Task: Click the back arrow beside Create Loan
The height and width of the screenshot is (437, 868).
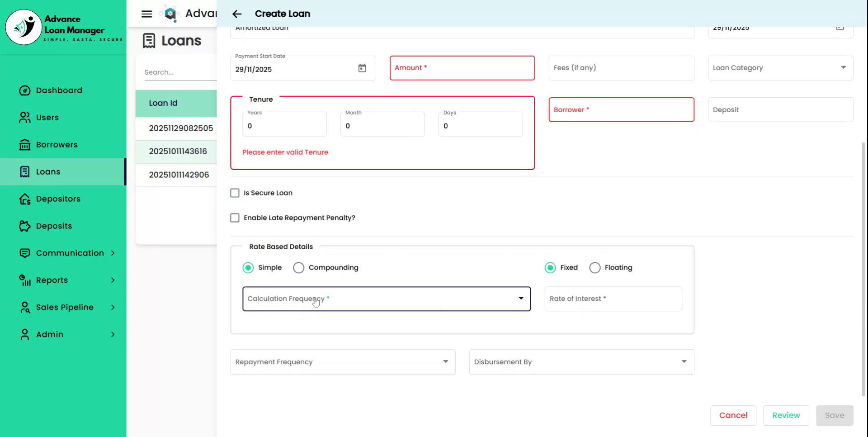Action: 237,14
